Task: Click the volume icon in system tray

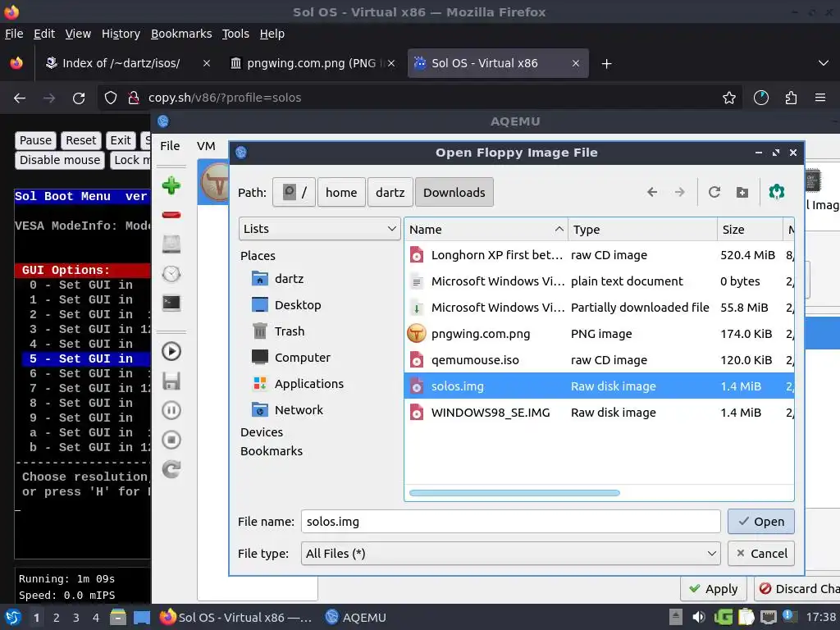Action: [699, 617]
